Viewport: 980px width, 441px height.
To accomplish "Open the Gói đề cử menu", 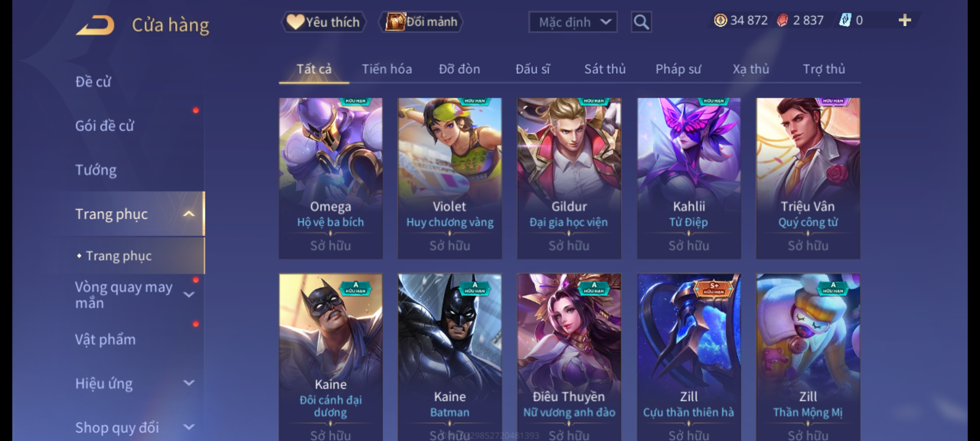I will click(x=105, y=126).
